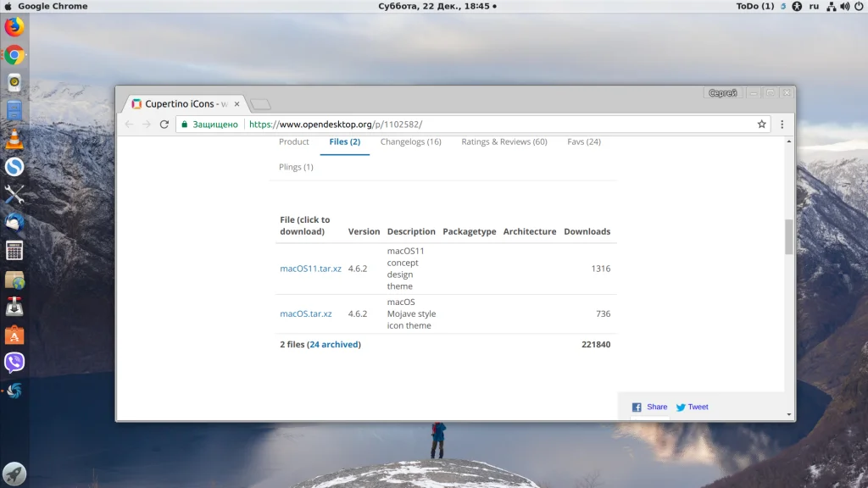
Task: Reload the page with the refresh icon
Action: click(164, 125)
